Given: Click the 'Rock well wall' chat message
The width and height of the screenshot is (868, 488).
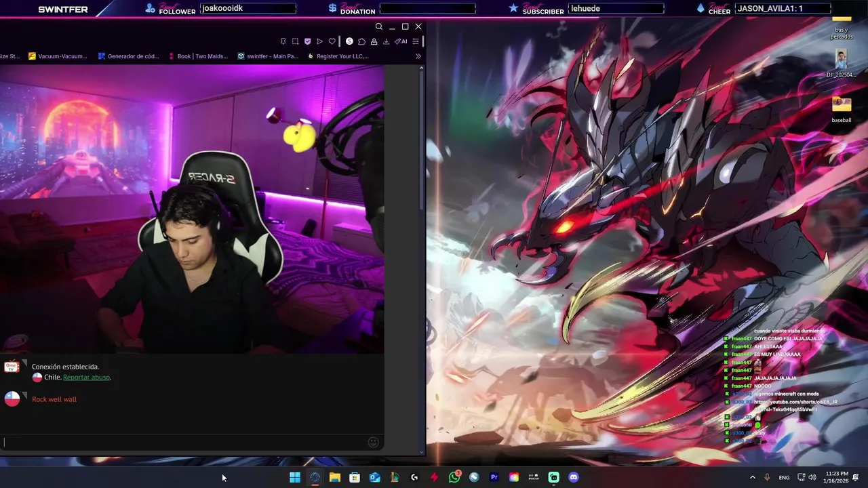Looking at the screenshot, I should click(x=54, y=399).
